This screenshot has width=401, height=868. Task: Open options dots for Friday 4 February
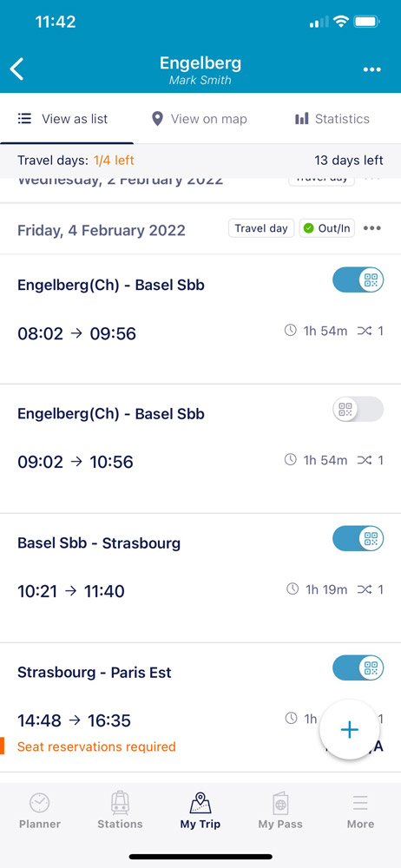(x=371, y=228)
